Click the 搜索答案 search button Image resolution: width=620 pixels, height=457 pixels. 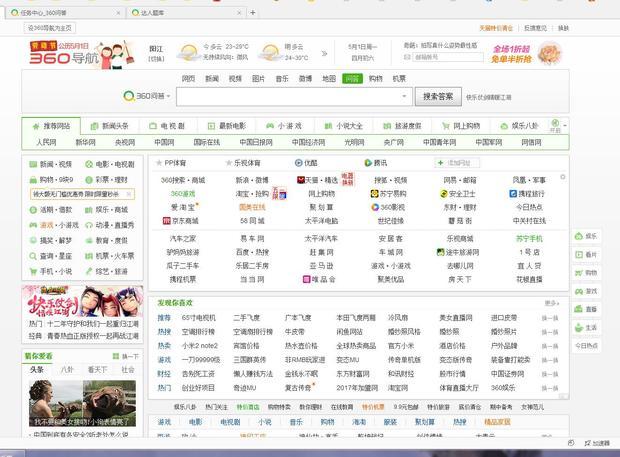[438, 96]
